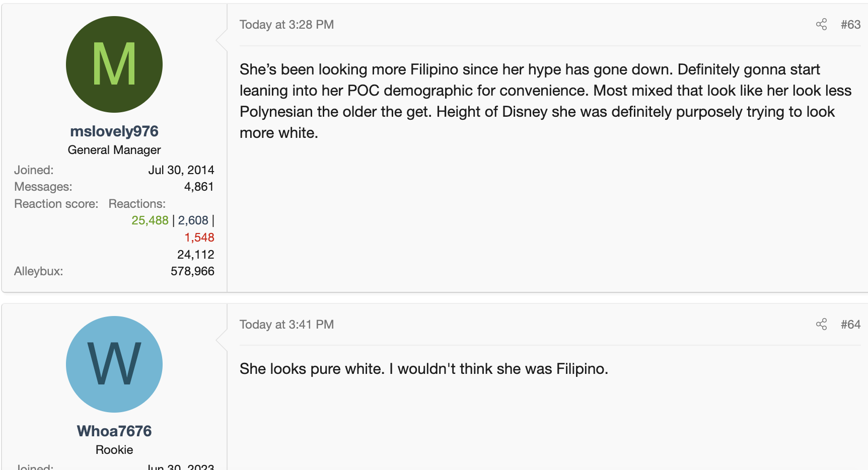Click the 24,112 reaction total
The height and width of the screenshot is (470, 868).
tap(195, 255)
